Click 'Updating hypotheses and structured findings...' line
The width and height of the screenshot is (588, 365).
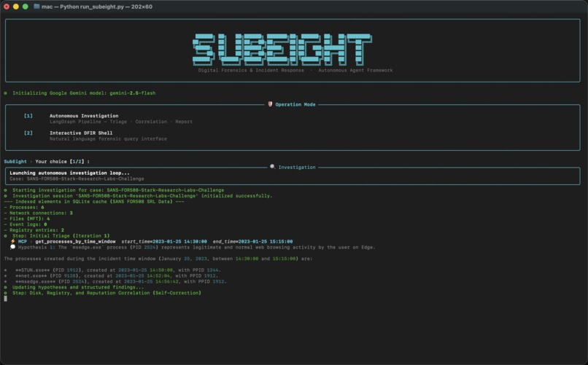pyautogui.click(x=78, y=287)
